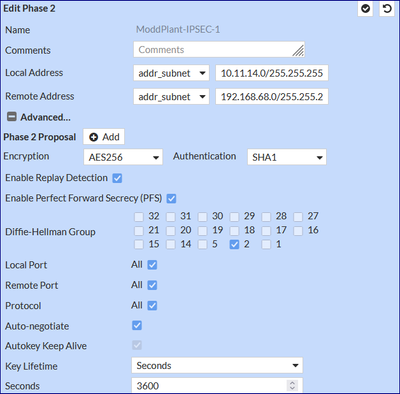
Task: Confirm Phase 2 edits with checkmark icon
Action: [365, 8]
